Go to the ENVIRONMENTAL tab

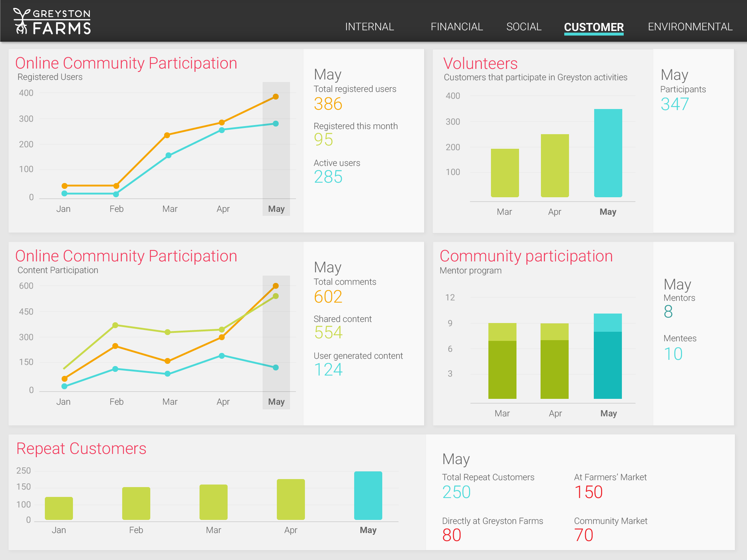pos(690,27)
